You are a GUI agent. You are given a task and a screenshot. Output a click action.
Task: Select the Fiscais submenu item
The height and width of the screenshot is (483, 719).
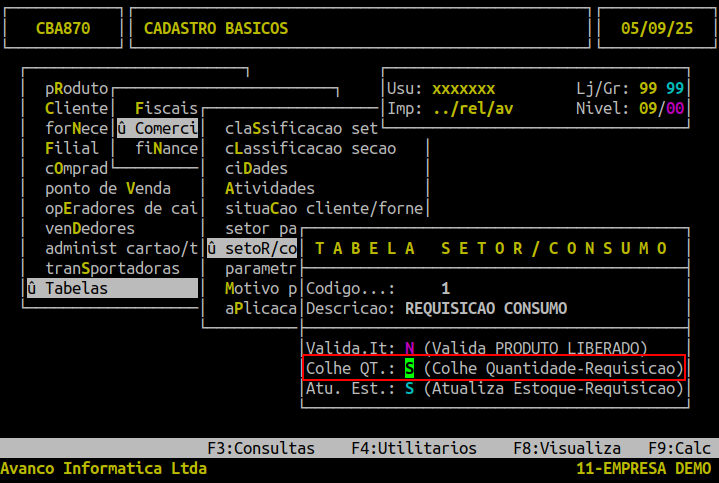(x=166, y=109)
